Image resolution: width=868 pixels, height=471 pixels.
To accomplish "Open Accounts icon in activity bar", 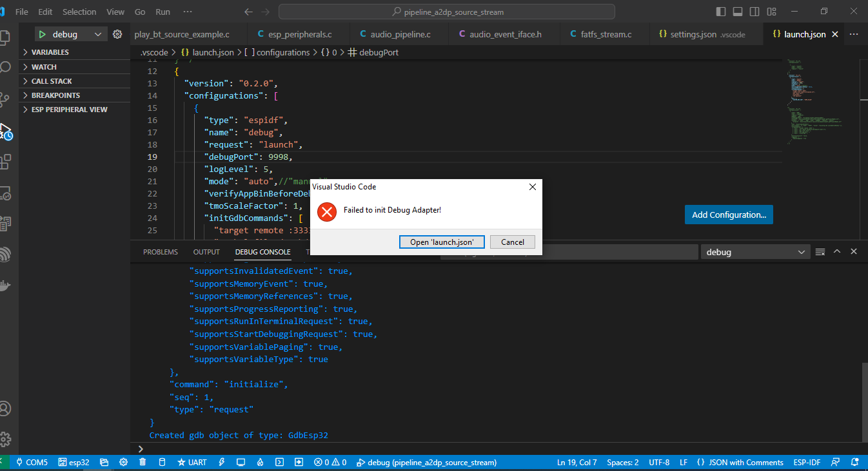I will [x=5, y=409].
